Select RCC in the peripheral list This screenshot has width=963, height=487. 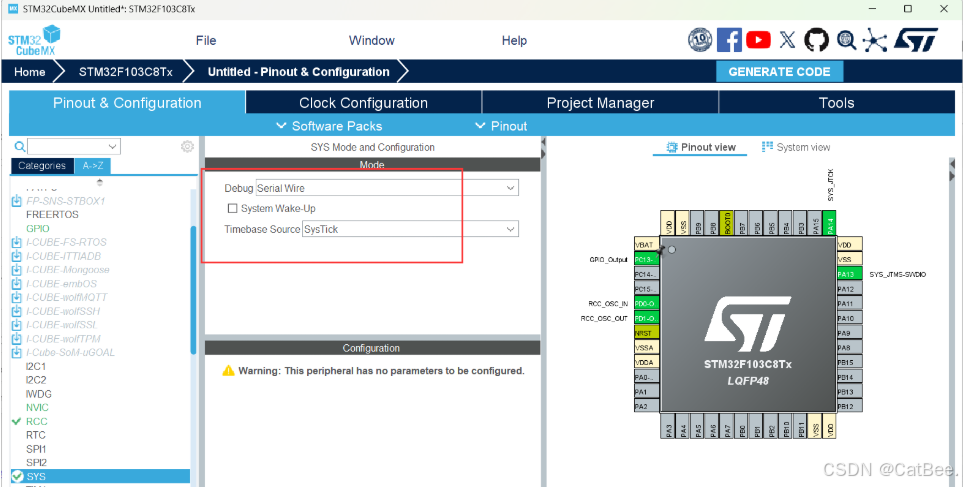point(36,421)
